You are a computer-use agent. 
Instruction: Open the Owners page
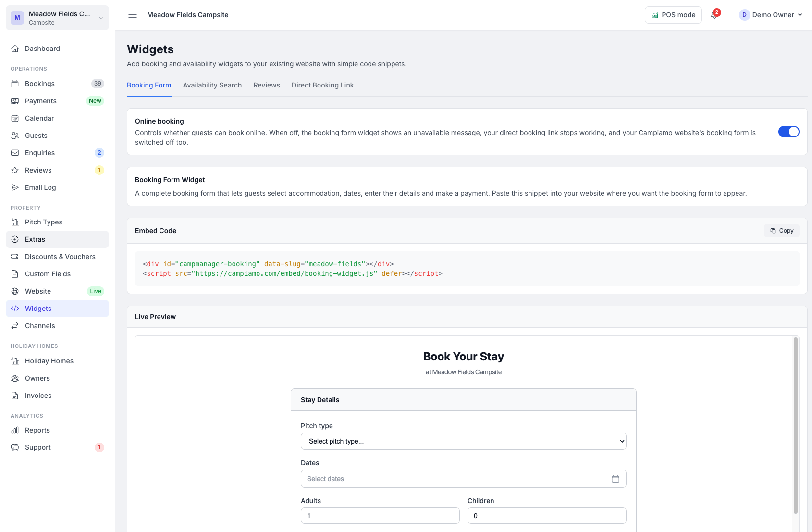click(58, 378)
